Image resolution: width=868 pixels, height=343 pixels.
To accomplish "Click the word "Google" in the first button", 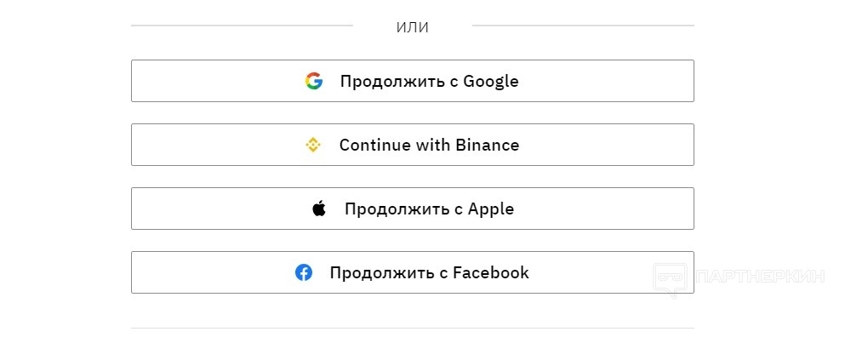I will point(491,82).
